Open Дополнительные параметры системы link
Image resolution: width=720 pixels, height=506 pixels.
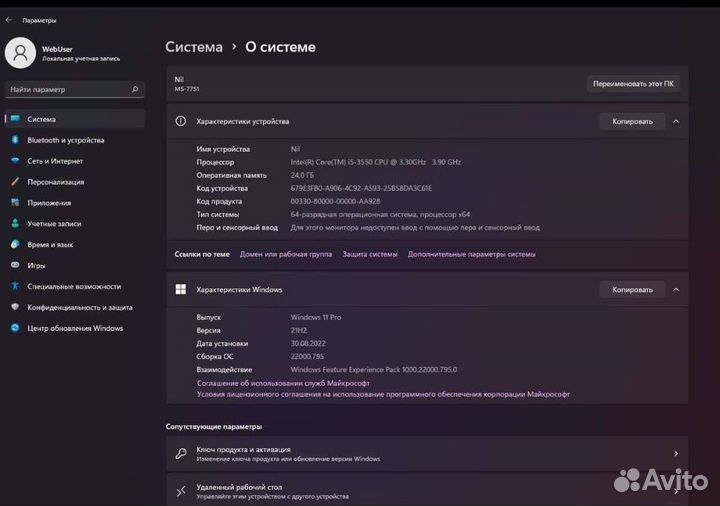pos(472,254)
